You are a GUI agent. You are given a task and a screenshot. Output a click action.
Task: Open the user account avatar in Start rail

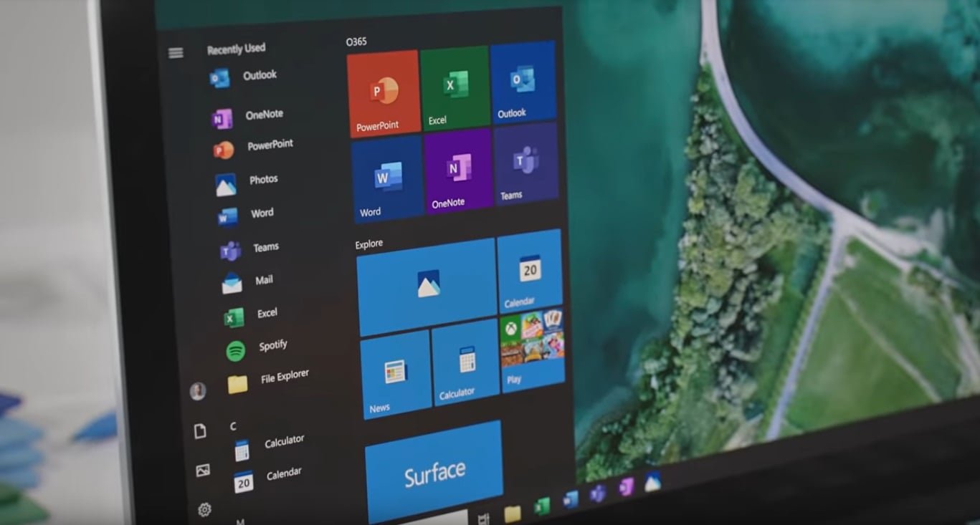click(x=198, y=390)
